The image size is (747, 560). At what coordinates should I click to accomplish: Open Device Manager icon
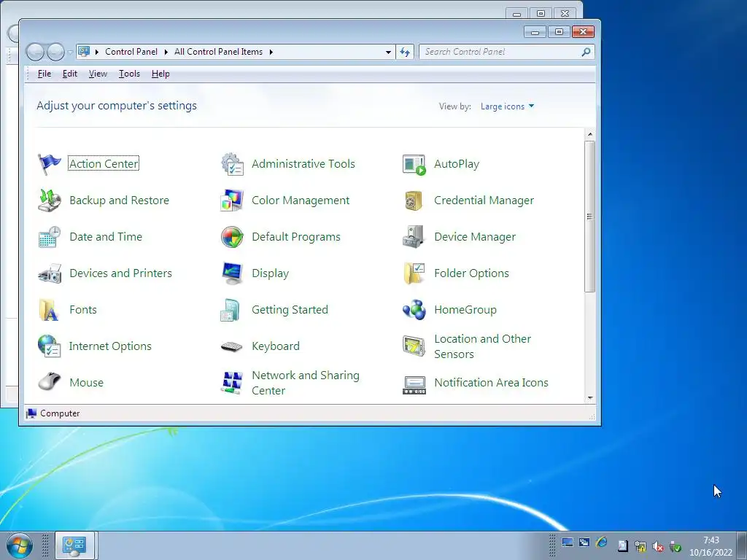[414, 237]
